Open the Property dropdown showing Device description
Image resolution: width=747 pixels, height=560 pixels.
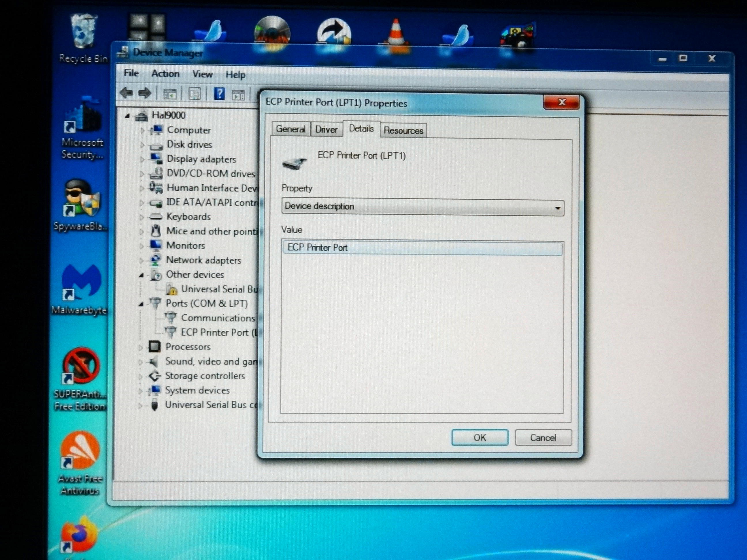(x=422, y=207)
